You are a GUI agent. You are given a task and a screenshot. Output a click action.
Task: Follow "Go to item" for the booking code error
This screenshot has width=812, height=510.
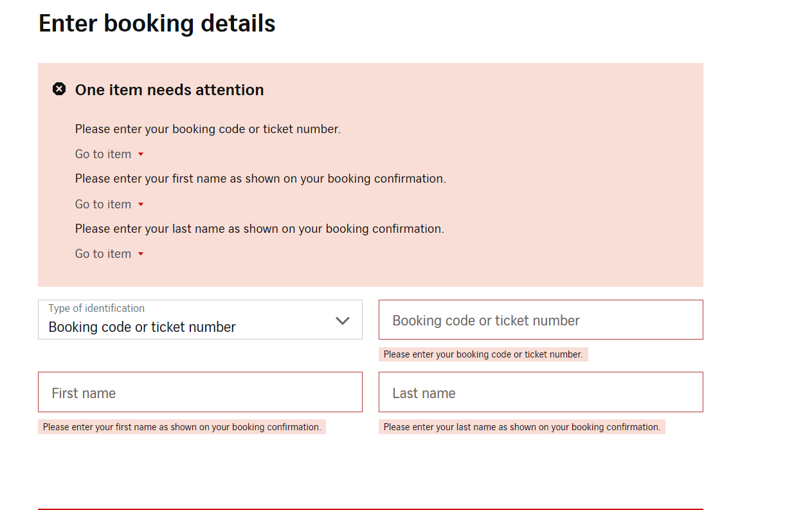[x=104, y=154]
